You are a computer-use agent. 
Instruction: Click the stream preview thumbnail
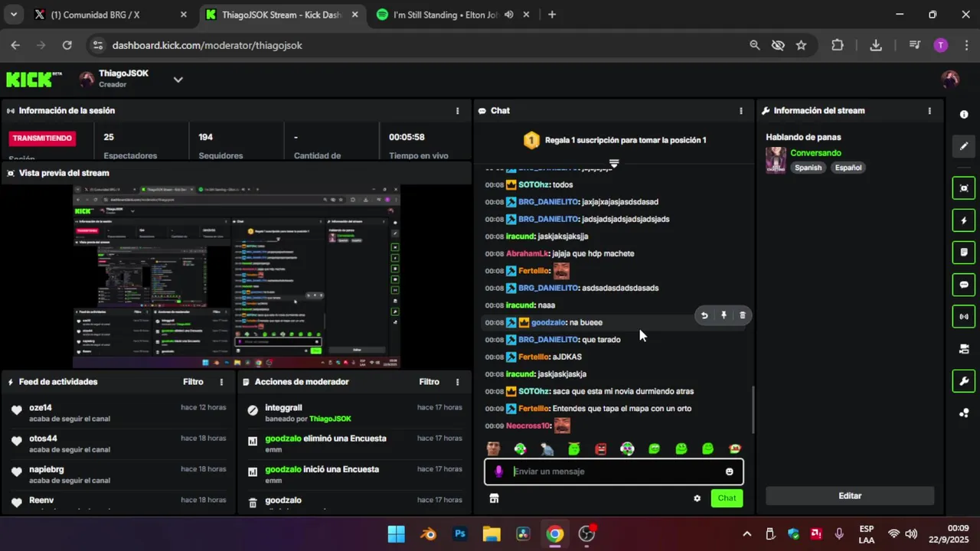237,276
